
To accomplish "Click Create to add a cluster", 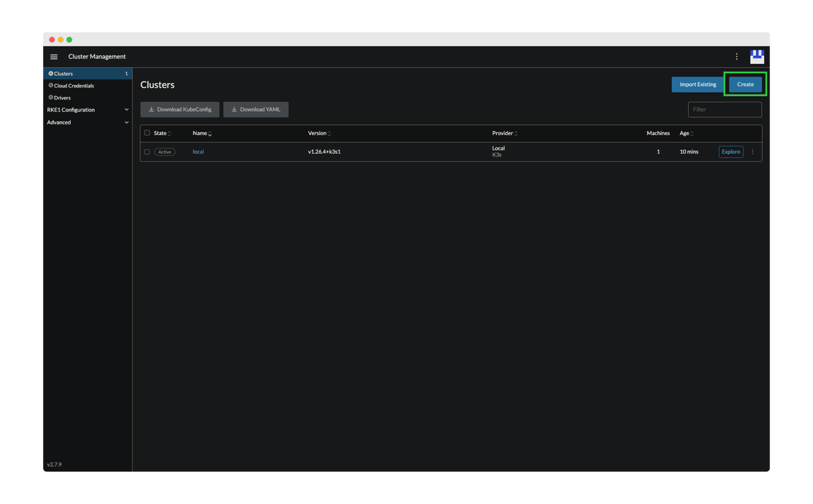I will [x=745, y=84].
